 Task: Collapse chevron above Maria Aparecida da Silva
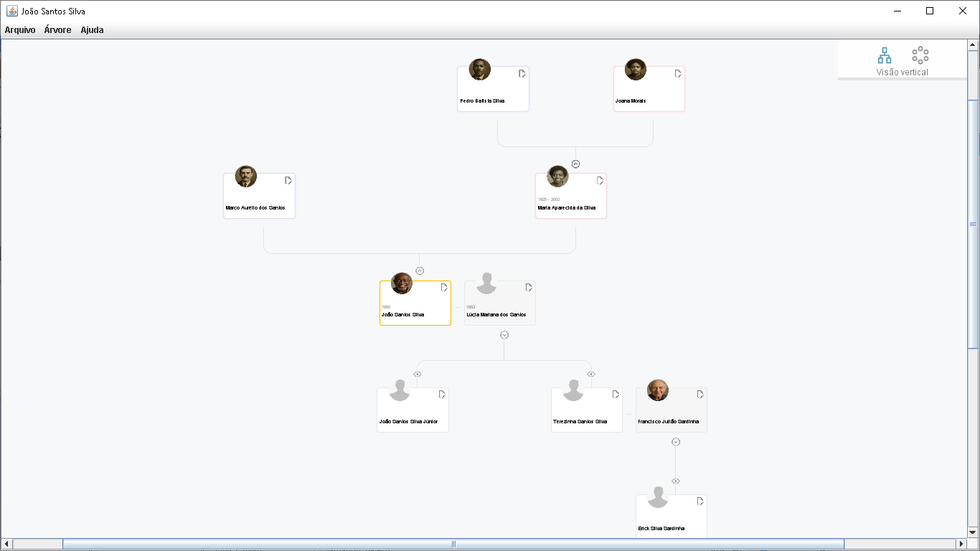[575, 163]
